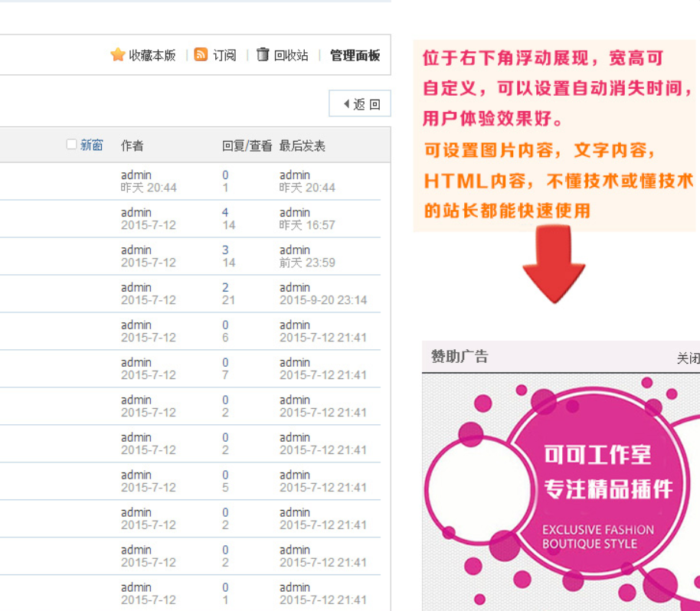Open the 回收站 link
Screen dimensions: 700x611
[x=291, y=55]
